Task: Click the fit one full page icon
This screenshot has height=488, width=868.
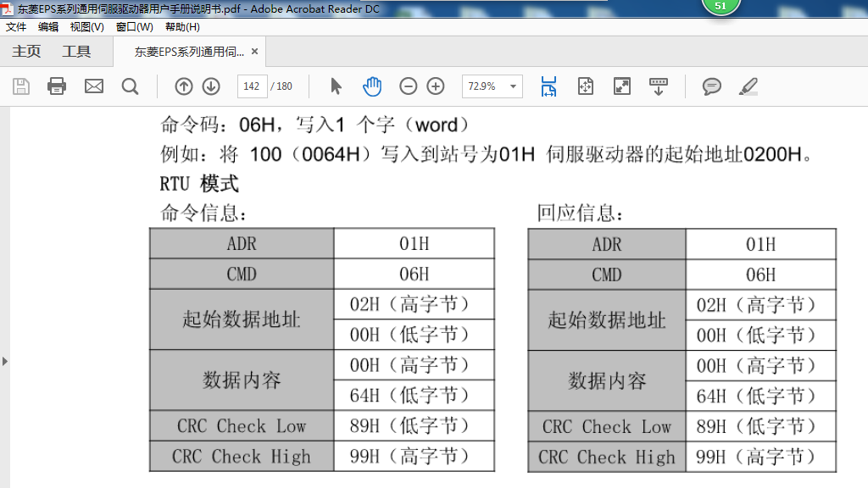Action: coord(585,86)
